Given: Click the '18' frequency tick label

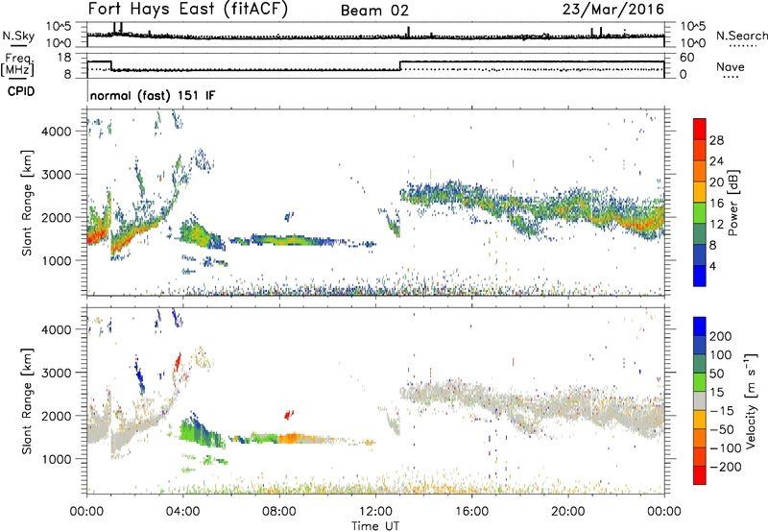Looking at the screenshot, I should [64, 58].
